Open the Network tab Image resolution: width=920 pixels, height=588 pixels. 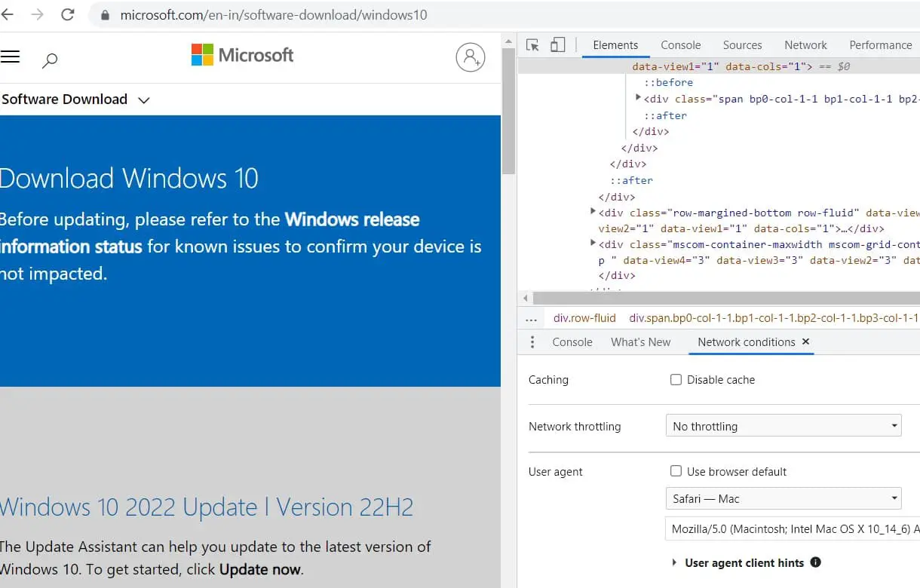pyautogui.click(x=805, y=45)
